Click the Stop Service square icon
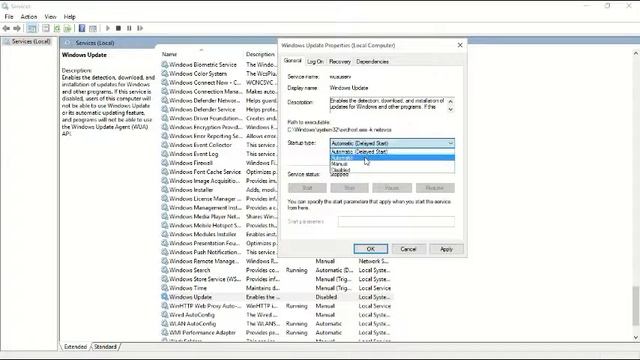 click(118, 28)
